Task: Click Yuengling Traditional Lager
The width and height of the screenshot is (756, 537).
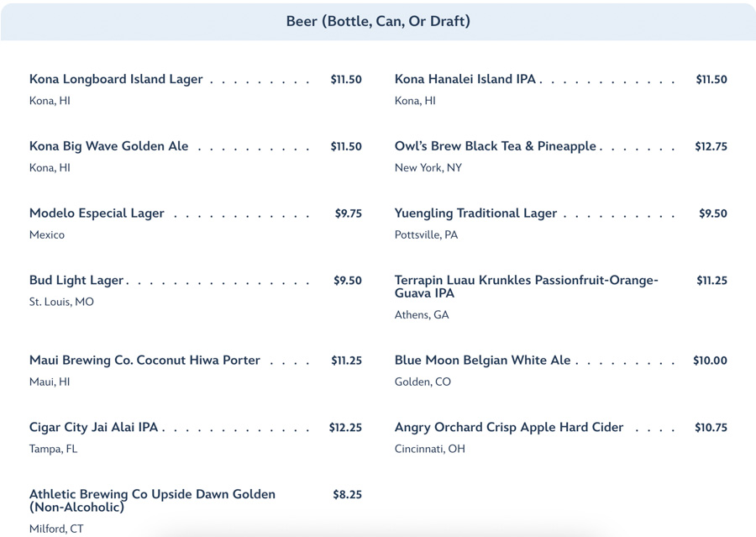Action: (475, 213)
